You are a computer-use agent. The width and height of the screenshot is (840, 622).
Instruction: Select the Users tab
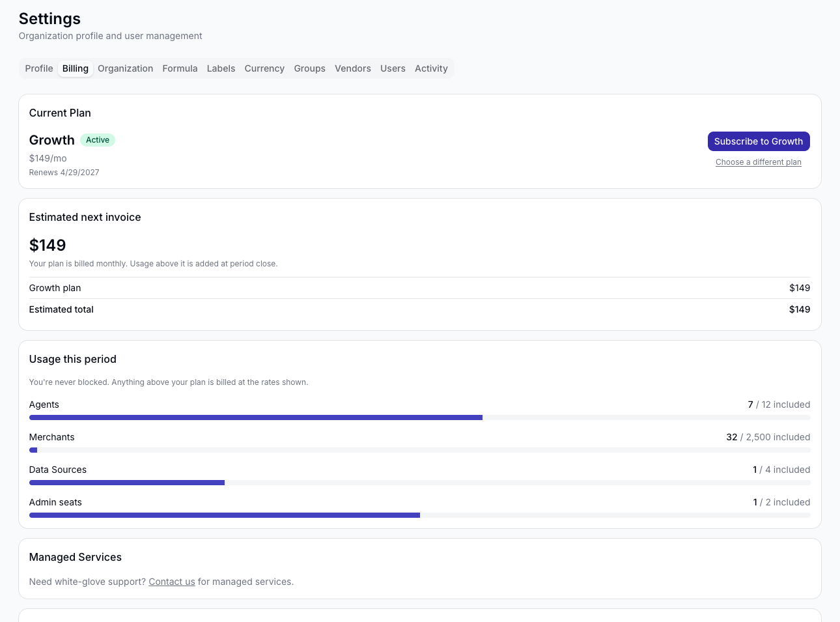pos(393,68)
